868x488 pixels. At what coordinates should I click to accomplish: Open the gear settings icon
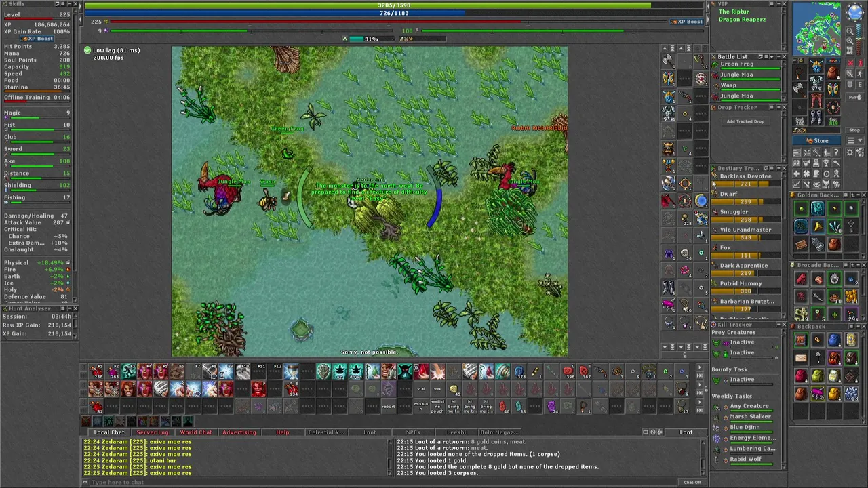pos(850,152)
